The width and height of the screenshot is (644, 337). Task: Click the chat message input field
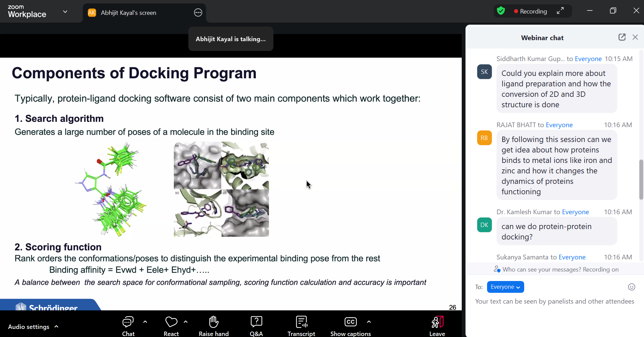click(x=554, y=302)
